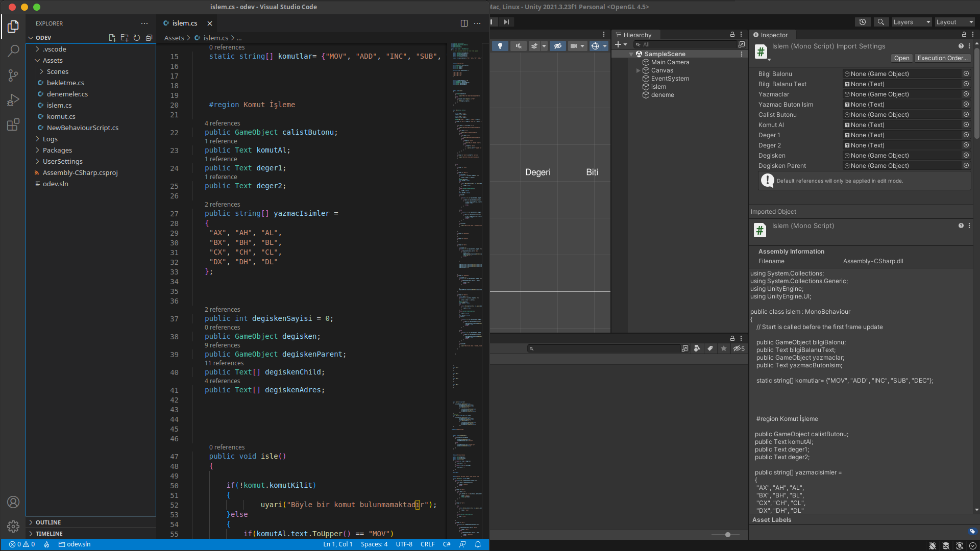
Task: Click the New File icon in Explorer
Action: tap(112, 38)
